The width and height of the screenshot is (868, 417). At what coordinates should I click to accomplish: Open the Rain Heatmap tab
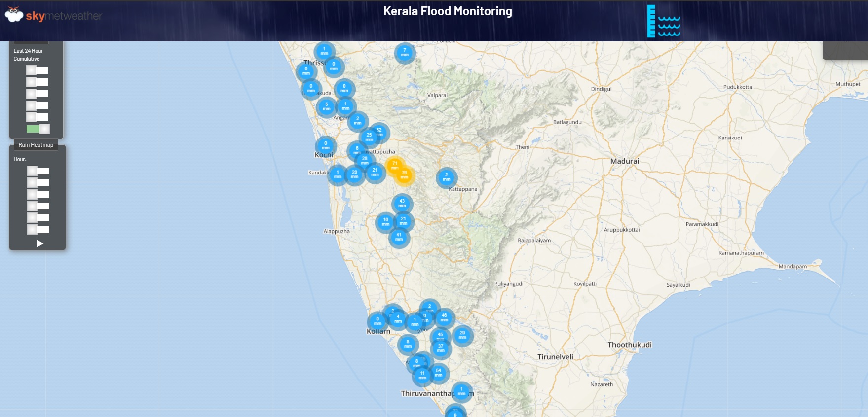tap(36, 145)
